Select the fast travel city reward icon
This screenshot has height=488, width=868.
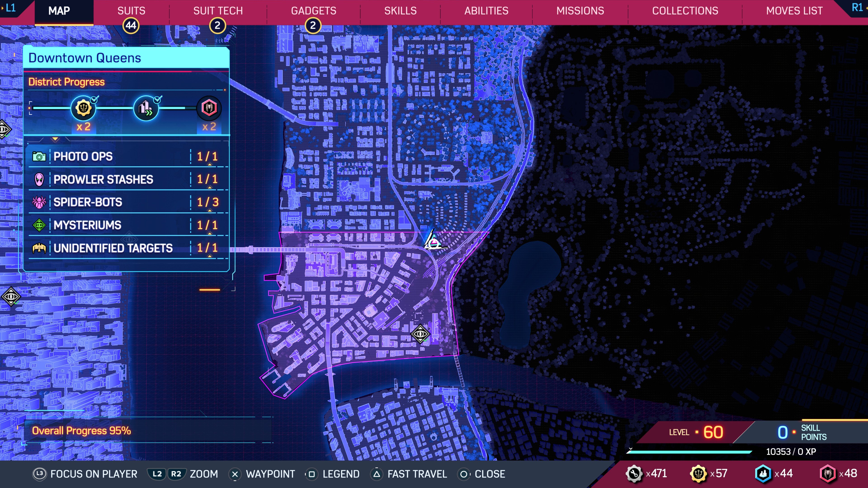146,108
